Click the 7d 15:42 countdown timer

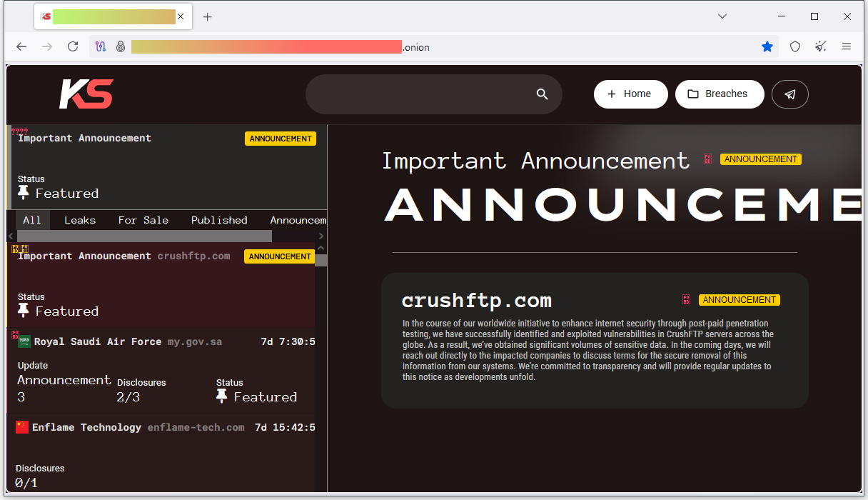point(285,427)
